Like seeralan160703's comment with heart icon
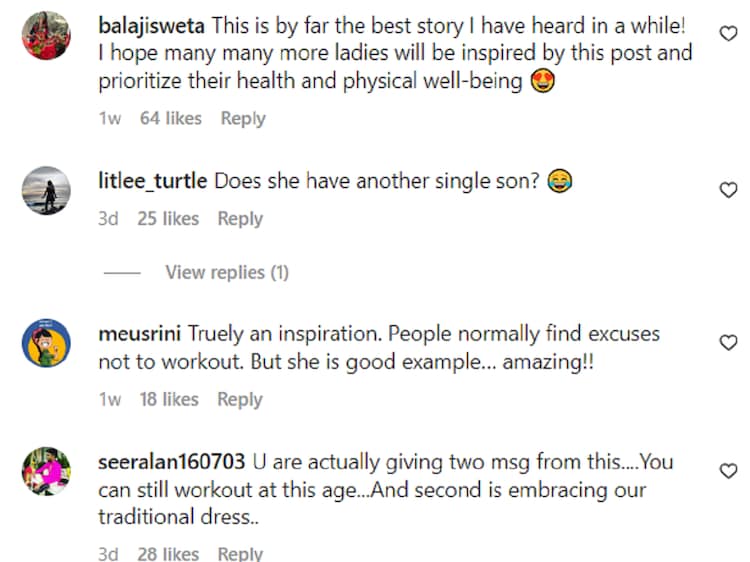 click(729, 471)
